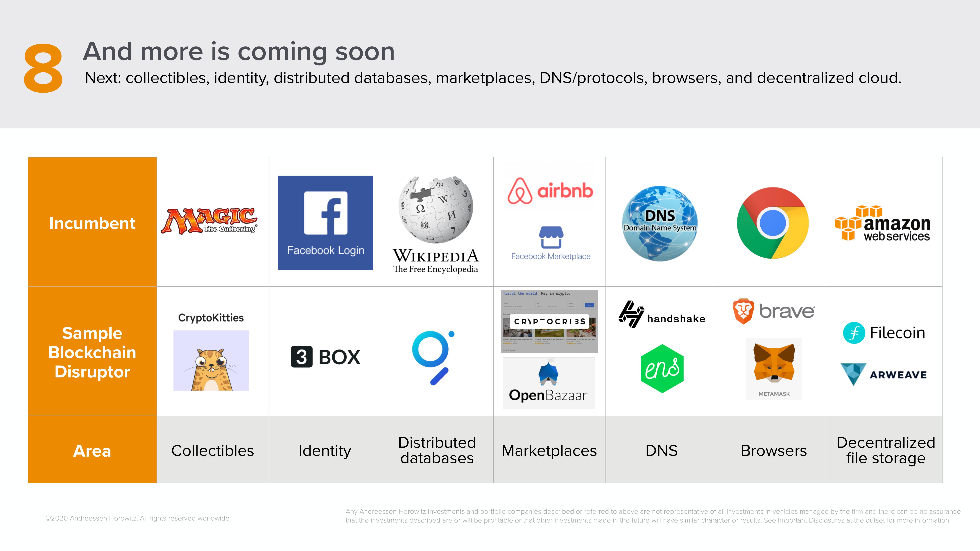The height and width of the screenshot is (551, 980).
Task: Click the 'Sample Blockchain Disruptor' row header
Action: click(92, 351)
